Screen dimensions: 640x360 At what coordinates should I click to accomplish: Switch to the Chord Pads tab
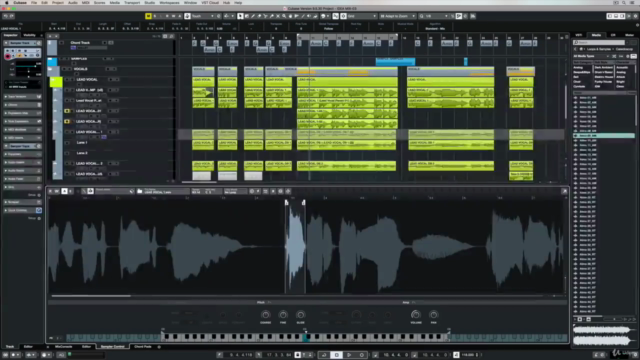143,347
